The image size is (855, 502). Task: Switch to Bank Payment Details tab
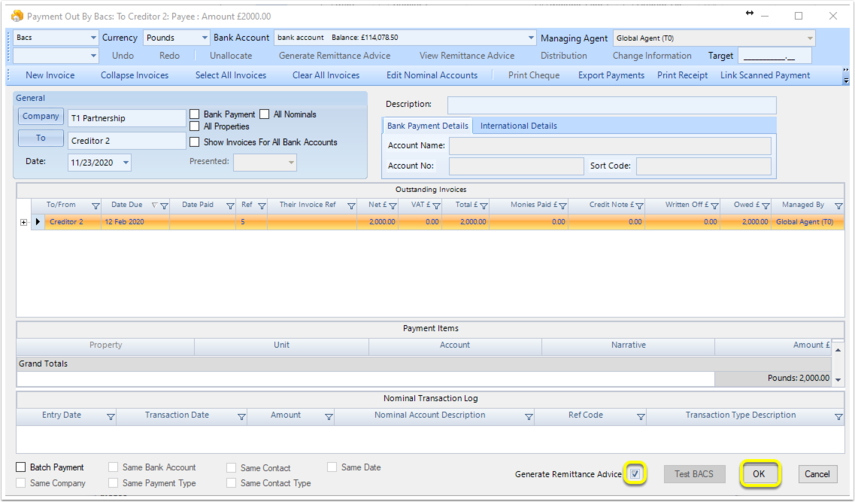click(x=428, y=125)
